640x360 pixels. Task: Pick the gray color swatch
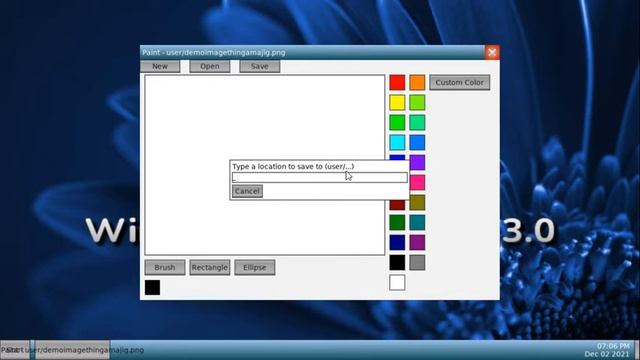417,262
